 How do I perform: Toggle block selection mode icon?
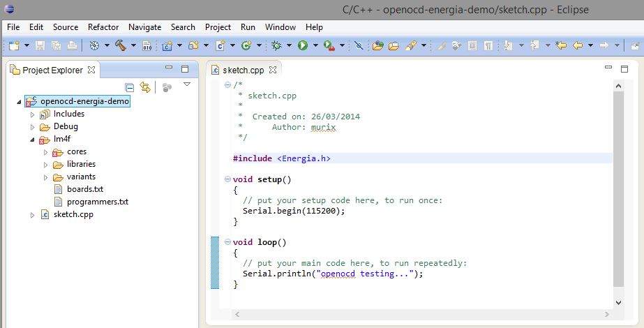[472, 45]
